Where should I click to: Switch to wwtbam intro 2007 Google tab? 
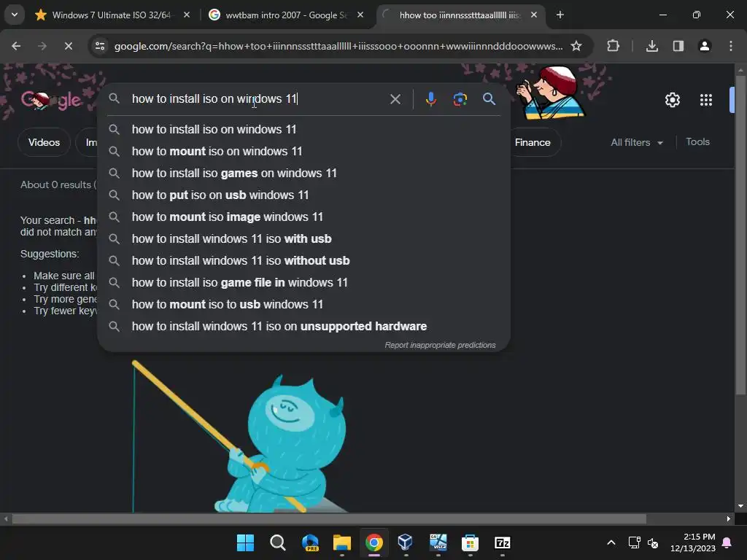pos(286,15)
